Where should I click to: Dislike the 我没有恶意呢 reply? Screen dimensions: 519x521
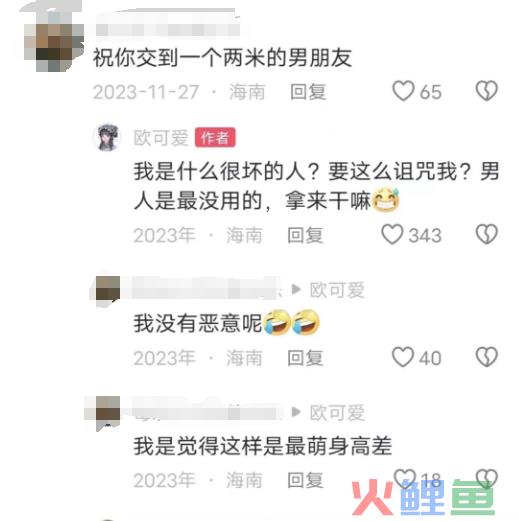pyautogui.click(x=486, y=357)
